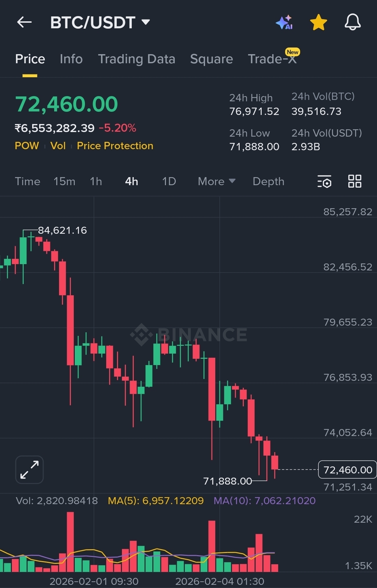Open the new Trade-X tab
377x588 pixels.
pyautogui.click(x=272, y=59)
